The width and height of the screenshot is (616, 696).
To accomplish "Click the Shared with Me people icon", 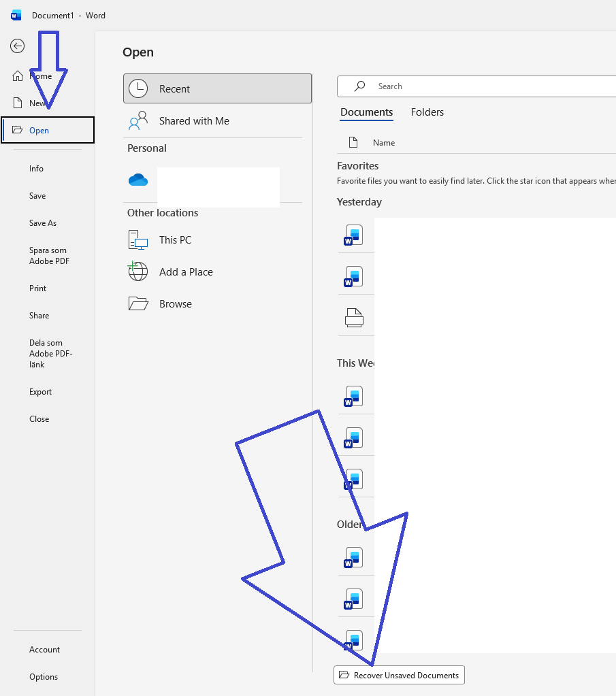I will (x=138, y=120).
